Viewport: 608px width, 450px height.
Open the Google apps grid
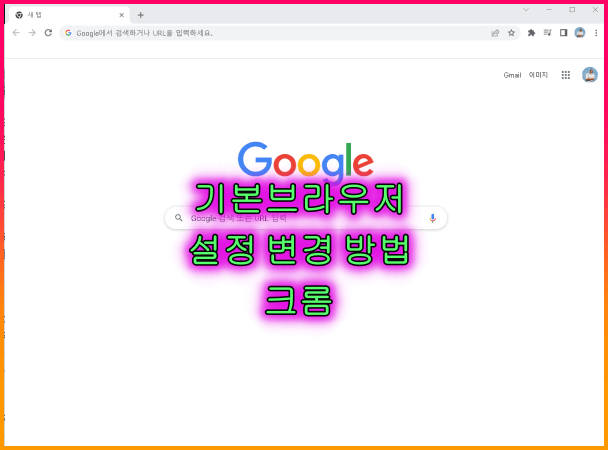click(566, 75)
